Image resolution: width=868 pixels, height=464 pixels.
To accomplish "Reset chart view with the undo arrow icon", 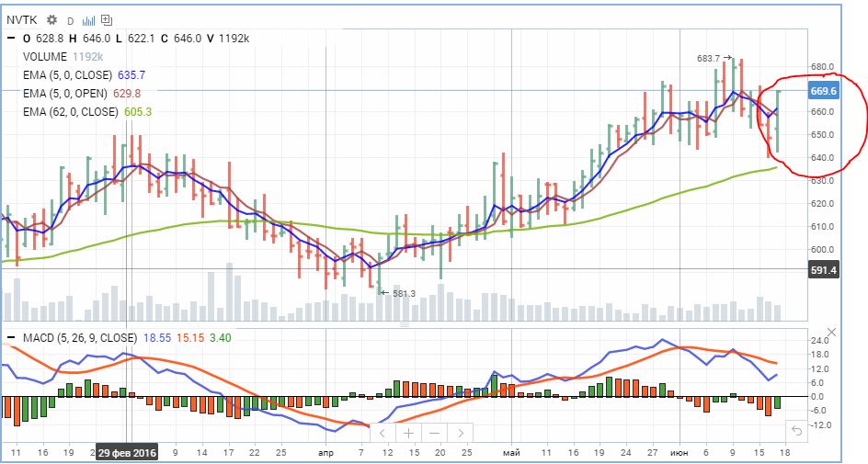I will click(796, 431).
